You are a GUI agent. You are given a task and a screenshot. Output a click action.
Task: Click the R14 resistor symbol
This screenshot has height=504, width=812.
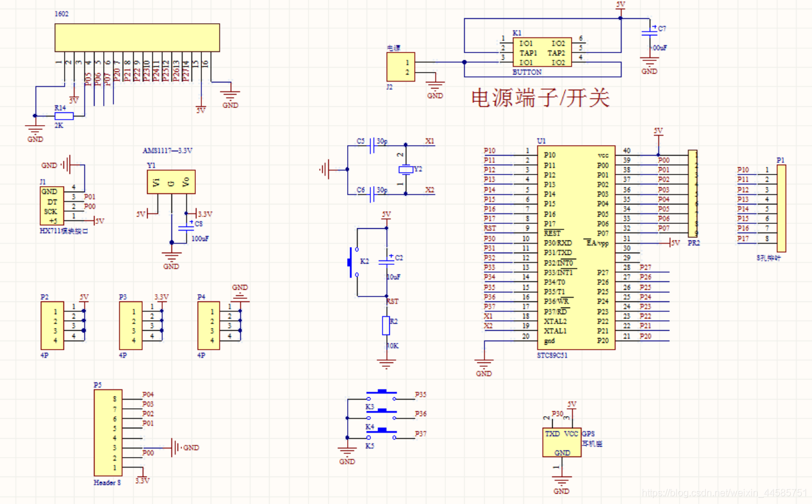coord(63,116)
